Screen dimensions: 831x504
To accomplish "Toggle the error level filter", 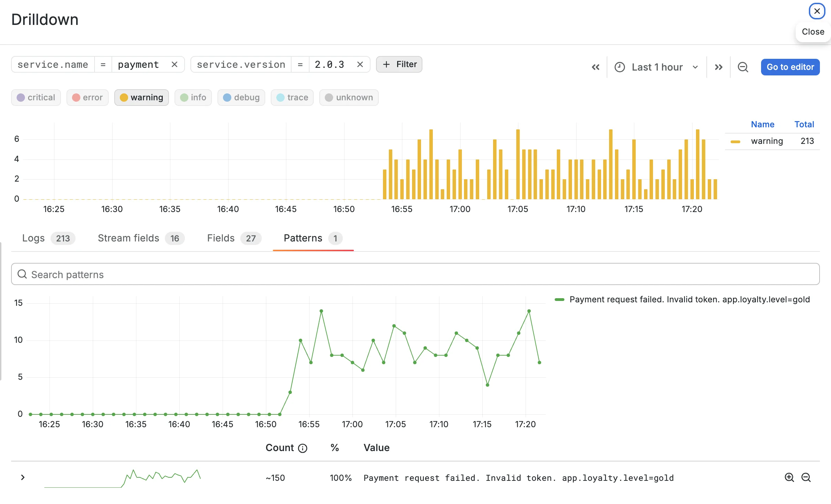I will [88, 98].
